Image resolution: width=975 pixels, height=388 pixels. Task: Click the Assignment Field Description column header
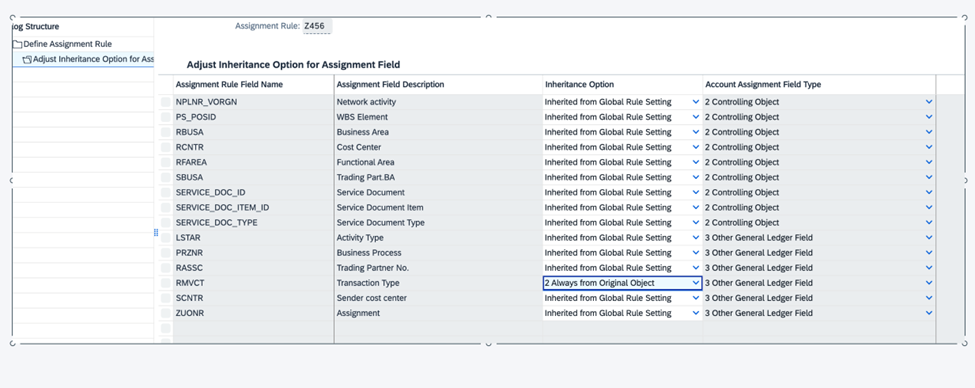point(438,85)
